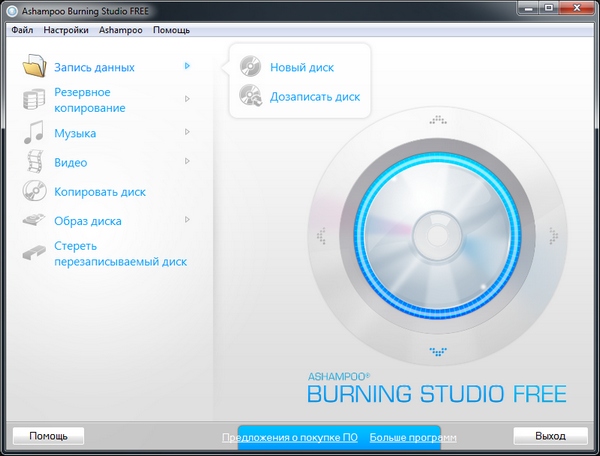Click the folder icon for Запись данных
This screenshot has height=456, width=600.
35,67
